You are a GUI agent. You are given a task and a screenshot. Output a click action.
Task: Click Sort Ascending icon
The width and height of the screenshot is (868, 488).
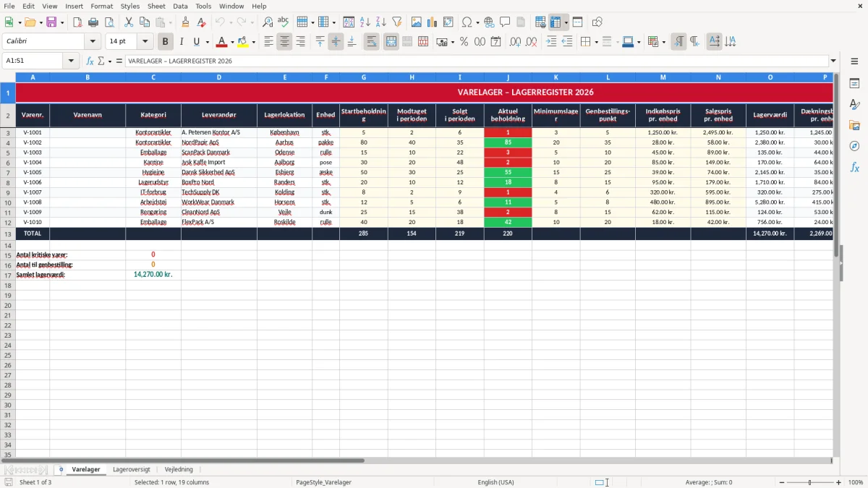pyautogui.click(x=365, y=22)
